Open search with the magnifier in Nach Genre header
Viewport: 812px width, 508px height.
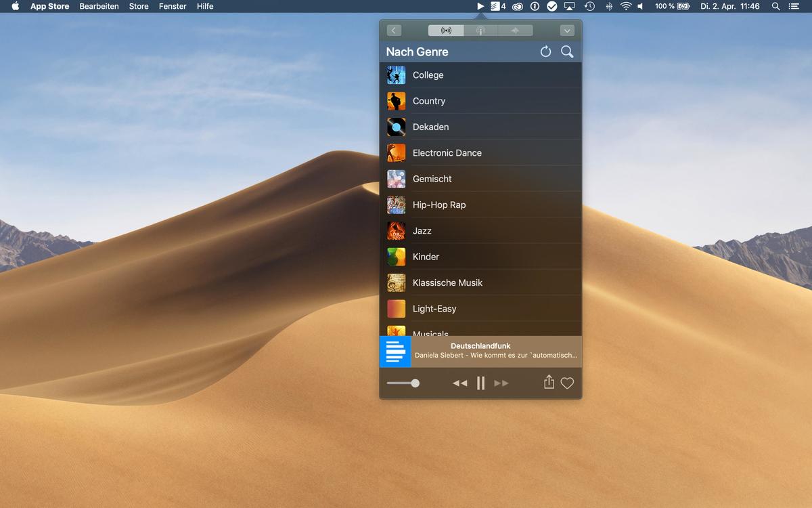[x=567, y=51]
